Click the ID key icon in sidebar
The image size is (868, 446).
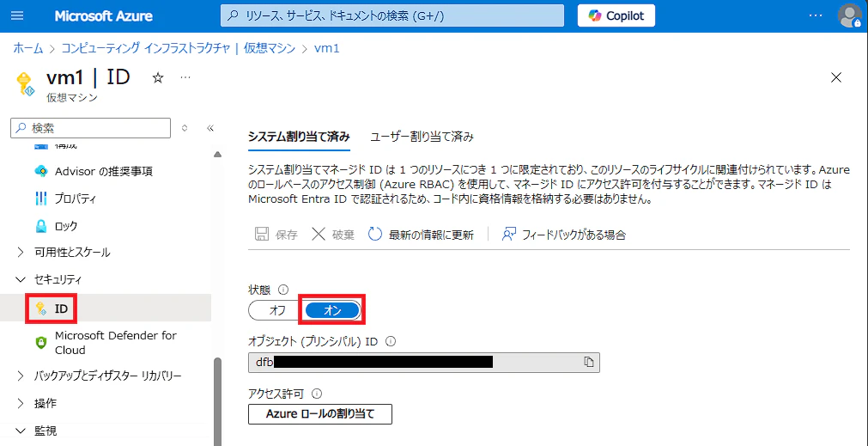point(41,309)
